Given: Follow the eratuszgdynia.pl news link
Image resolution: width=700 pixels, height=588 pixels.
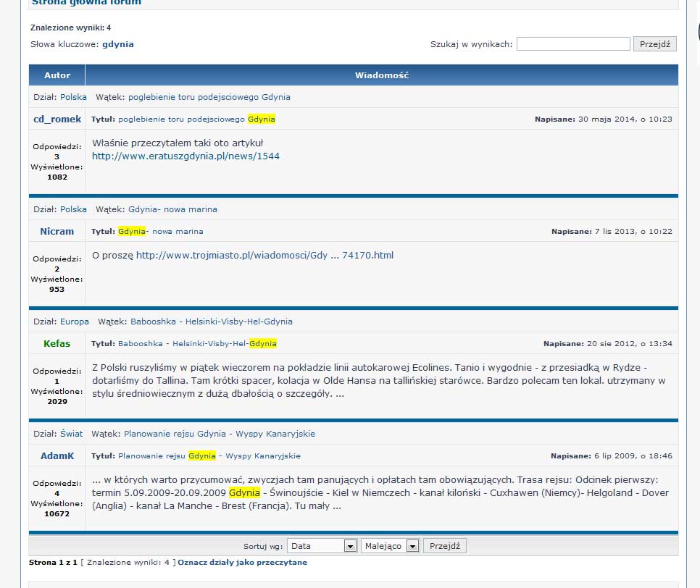Looking at the screenshot, I should (x=186, y=156).
